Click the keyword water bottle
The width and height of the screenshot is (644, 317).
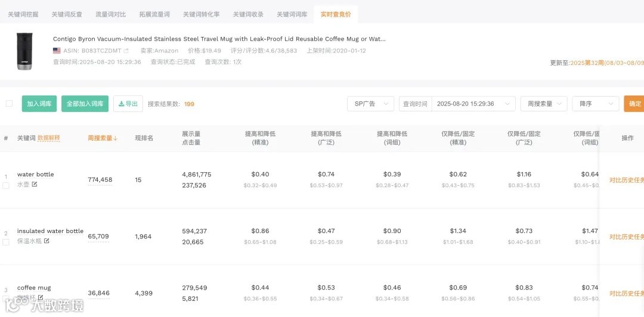pyautogui.click(x=35, y=175)
